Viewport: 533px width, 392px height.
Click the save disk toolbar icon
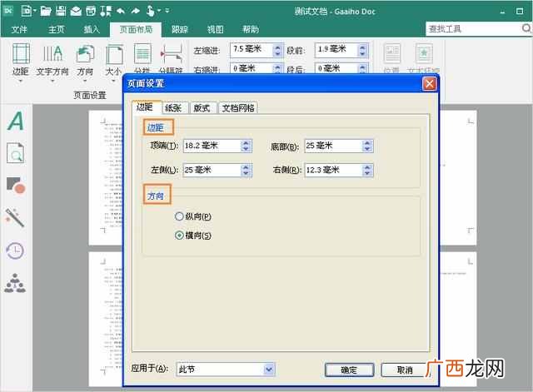pyautogui.click(x=61, y=11)
